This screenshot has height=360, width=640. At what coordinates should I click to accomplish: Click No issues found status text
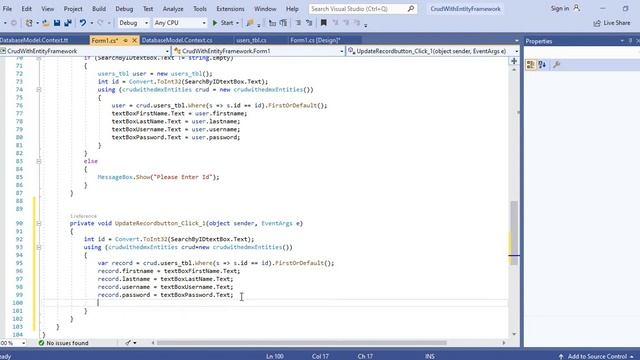[67, 343]
